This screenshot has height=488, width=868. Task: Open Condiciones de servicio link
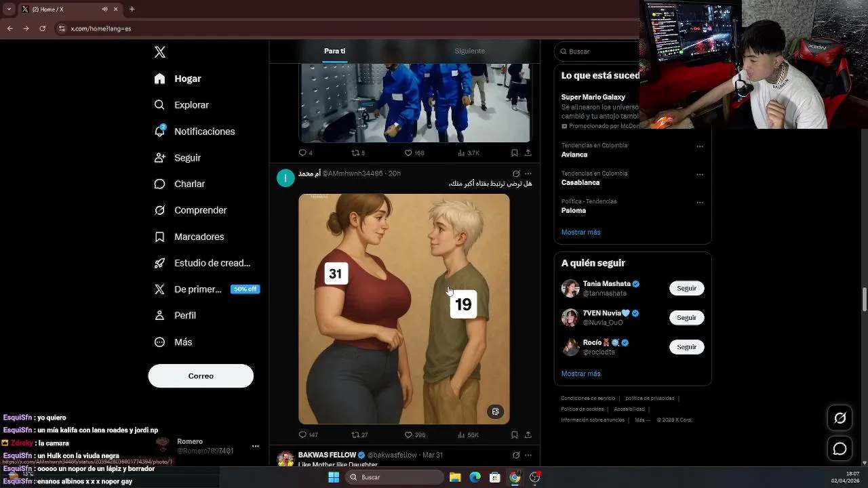[x=588, y=399]
